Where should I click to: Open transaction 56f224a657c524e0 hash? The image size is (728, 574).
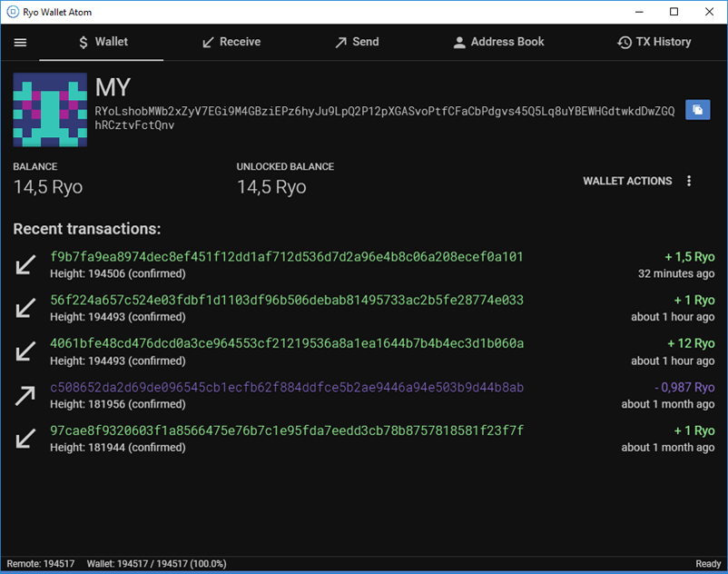click(x=287, y=300)
